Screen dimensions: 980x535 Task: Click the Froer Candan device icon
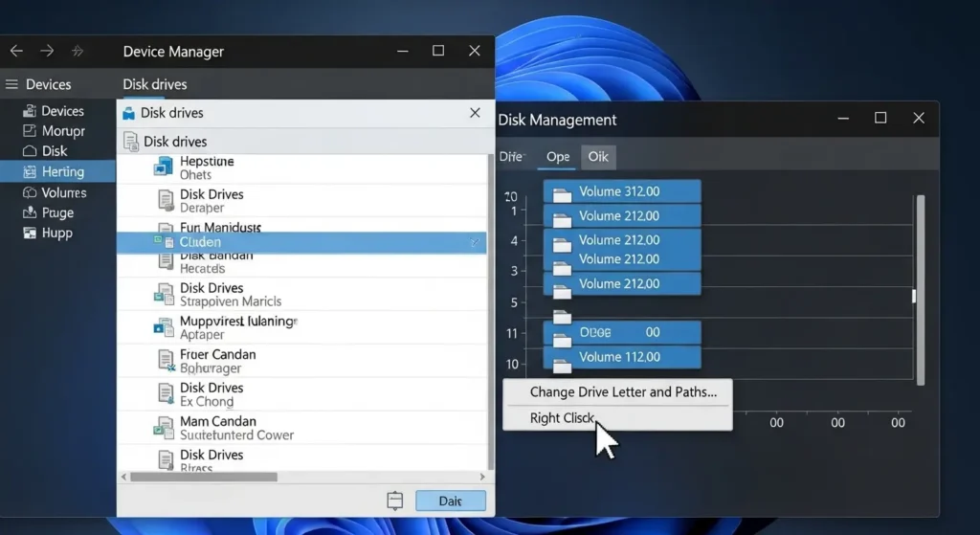tap(166, 361)
